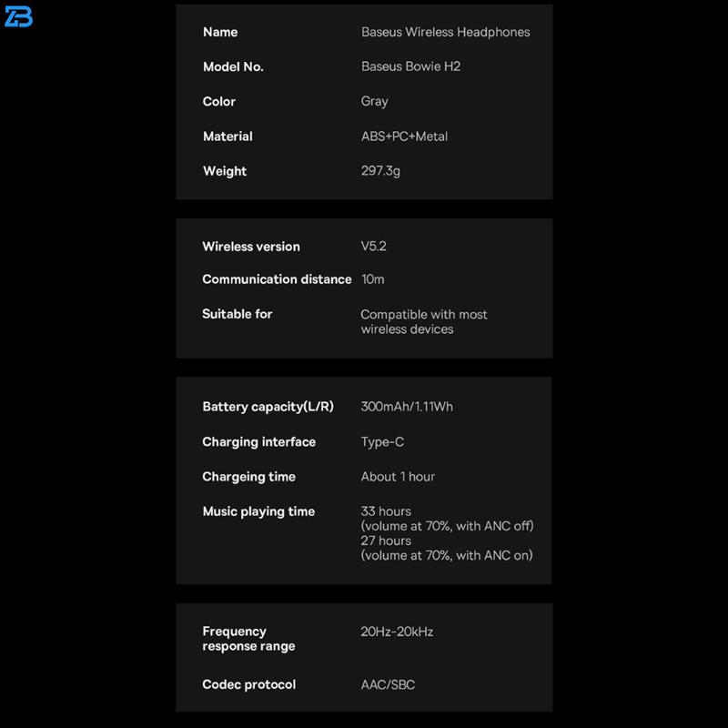Screen dimensions: 728x728
Task: Click the '20Hz-20kHz' frequency range value
Action: (x=397, y=632)
